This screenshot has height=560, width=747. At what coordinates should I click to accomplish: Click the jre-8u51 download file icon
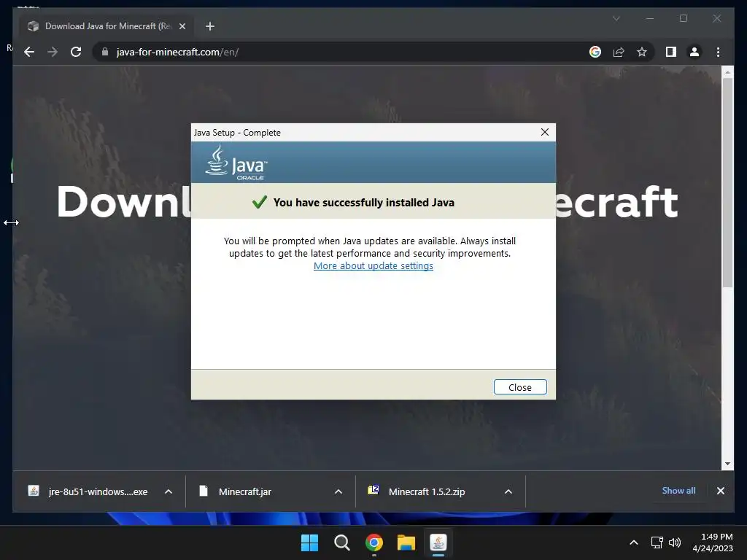pos(34,491)
